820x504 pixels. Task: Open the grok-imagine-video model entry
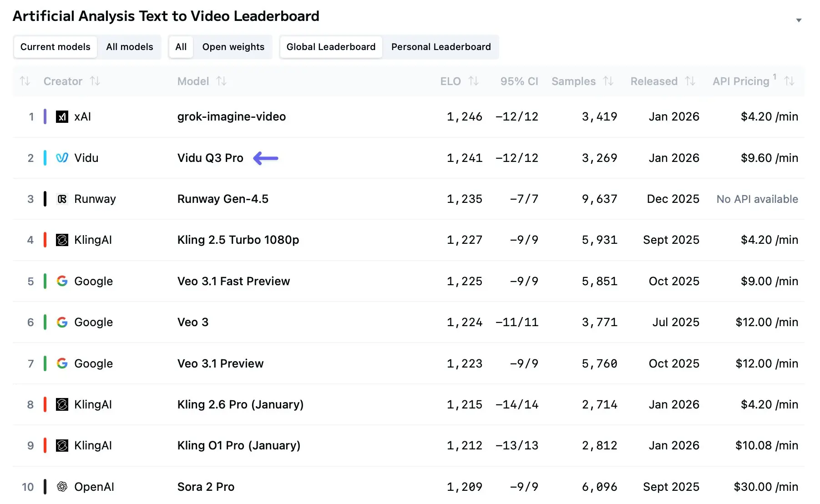[232, 116]
